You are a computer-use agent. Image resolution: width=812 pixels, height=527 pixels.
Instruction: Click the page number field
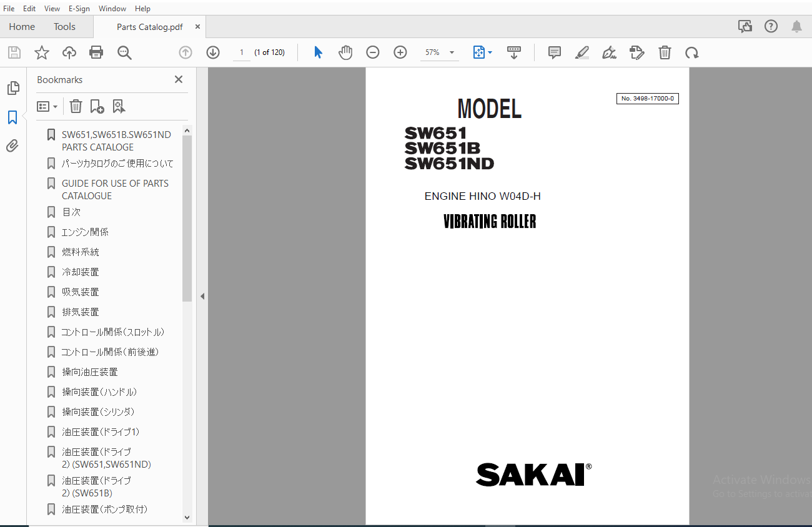tap(241, 52)
